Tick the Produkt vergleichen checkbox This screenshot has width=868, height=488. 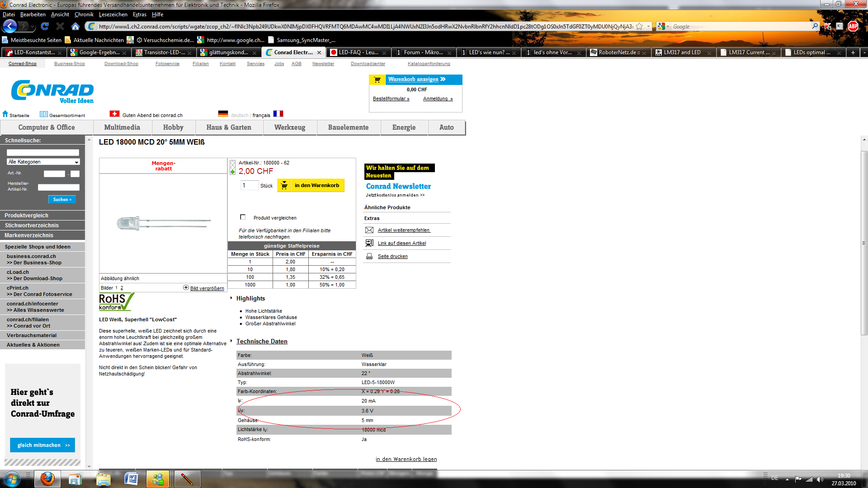pos(243,217)
